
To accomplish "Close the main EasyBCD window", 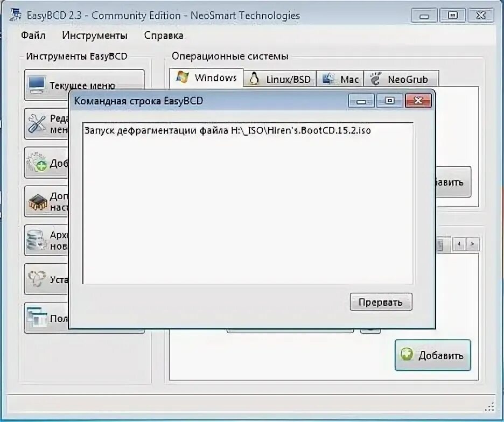I will [481, 16].
